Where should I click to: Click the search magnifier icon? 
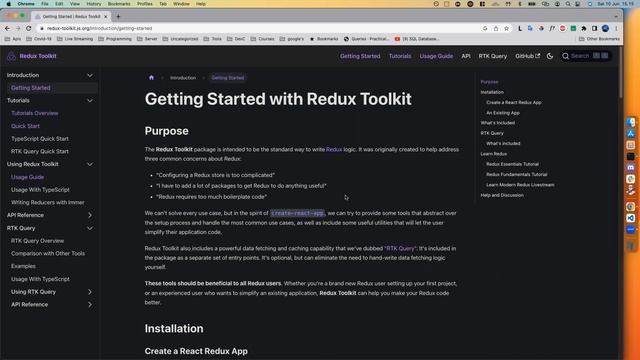(565, 56)
